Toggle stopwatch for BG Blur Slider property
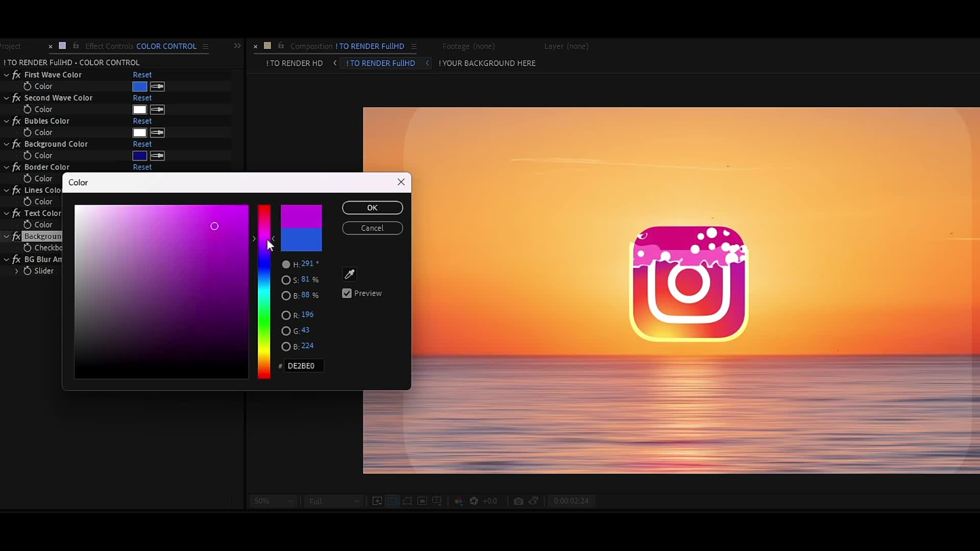The height and width of the screenshot is (551, 980). 28,271
